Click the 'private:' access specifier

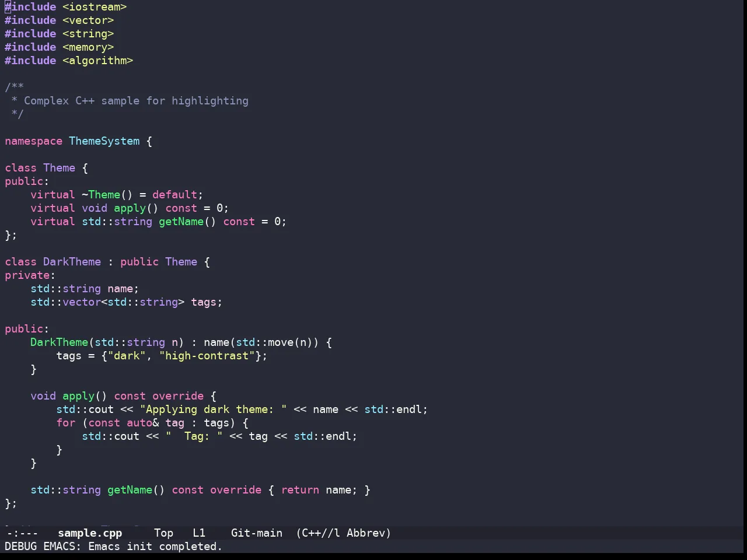pos(30,275)
